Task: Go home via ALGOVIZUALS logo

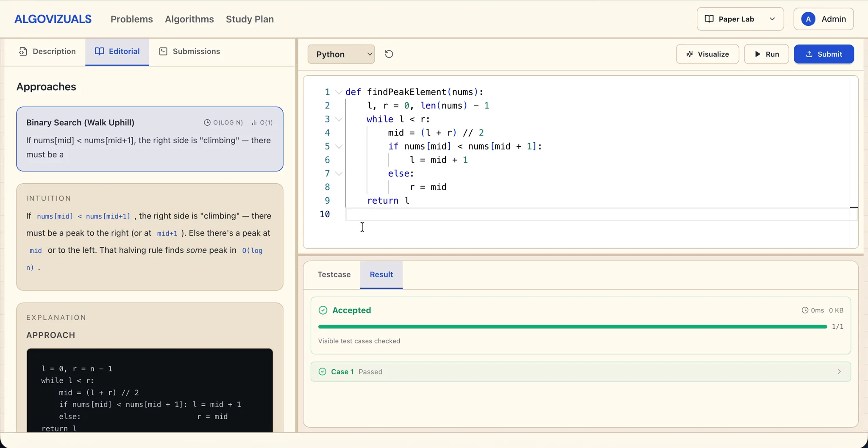Action: click(x=53, y=19)
